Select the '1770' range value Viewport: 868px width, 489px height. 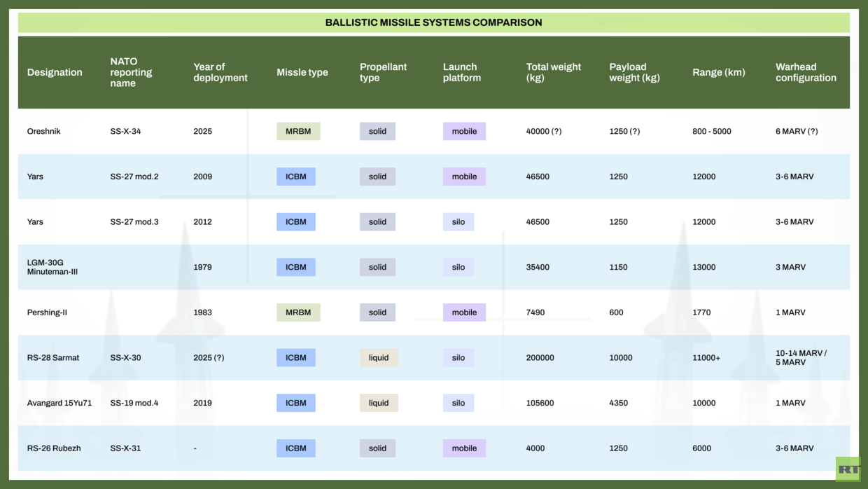pos(701,312)
